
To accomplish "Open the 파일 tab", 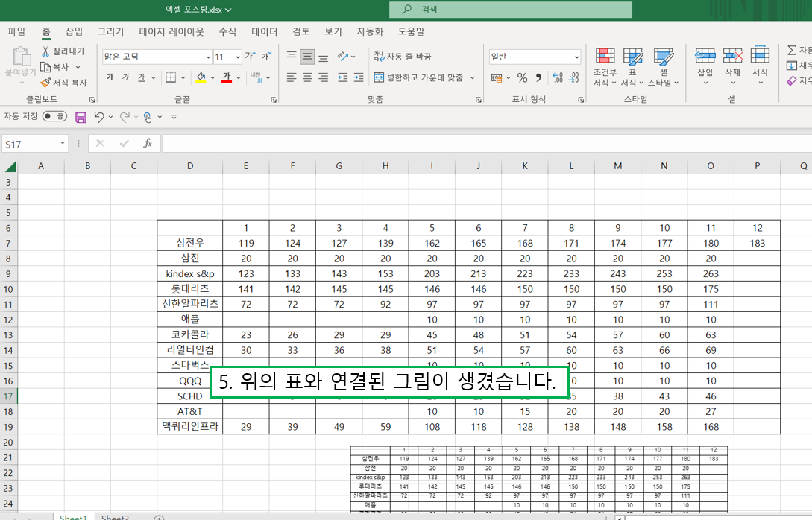I will [x=16, y=31].
